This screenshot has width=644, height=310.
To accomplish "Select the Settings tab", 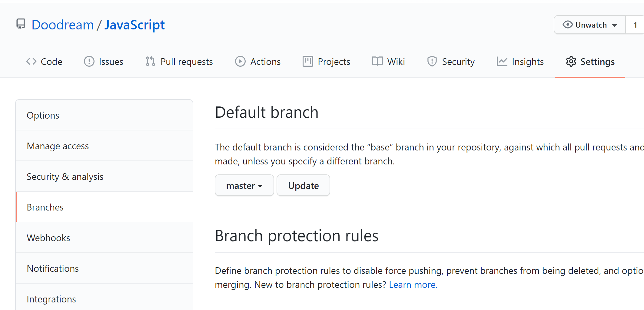I will click(590, 62).
